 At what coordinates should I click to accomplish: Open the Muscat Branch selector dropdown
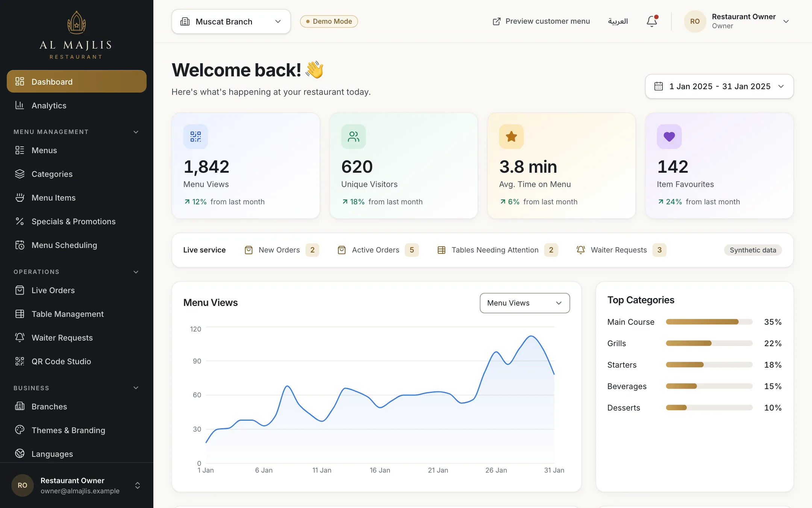[231, 21]
